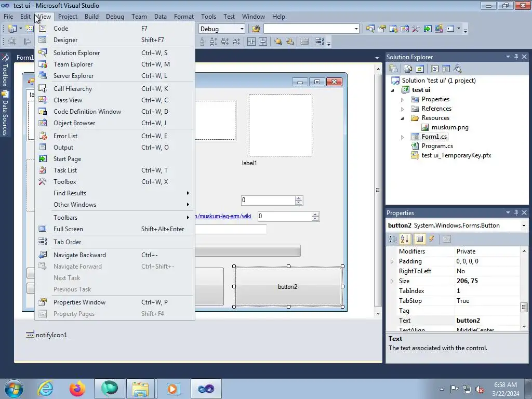Open the Format menu
Image resolution: width=532 pixels, height=399 pixels.
tap(184, 17)
